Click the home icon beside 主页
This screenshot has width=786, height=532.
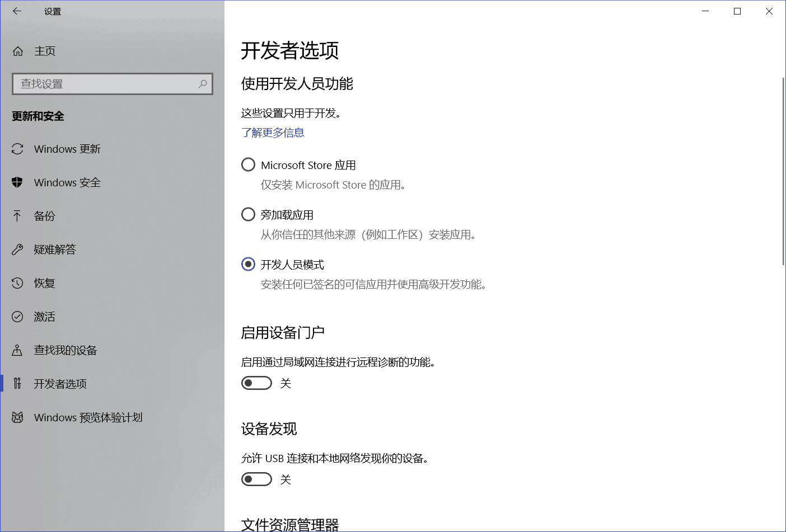(x=18, y=51)
